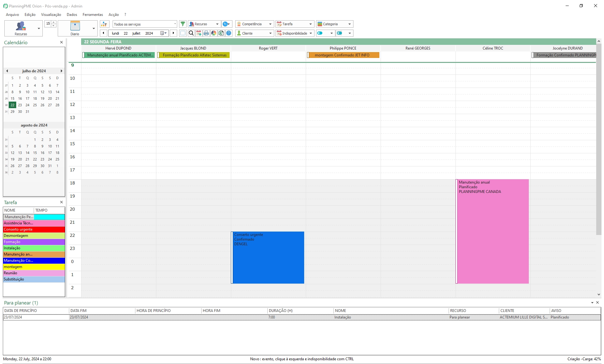
Task: Increase the row-height stepper value
Action: point(54,22)
